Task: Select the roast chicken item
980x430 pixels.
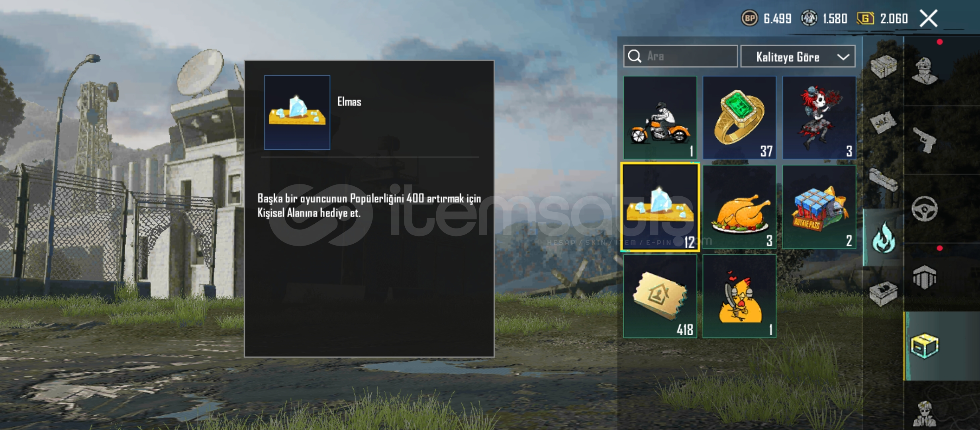Action: coord(739,207)
